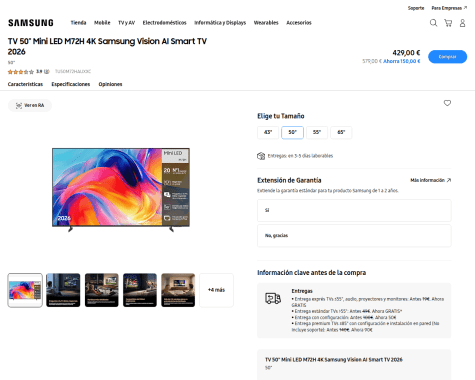
Task: Click the Extensión de Garantía heading
Action: (x=289, y=180)
